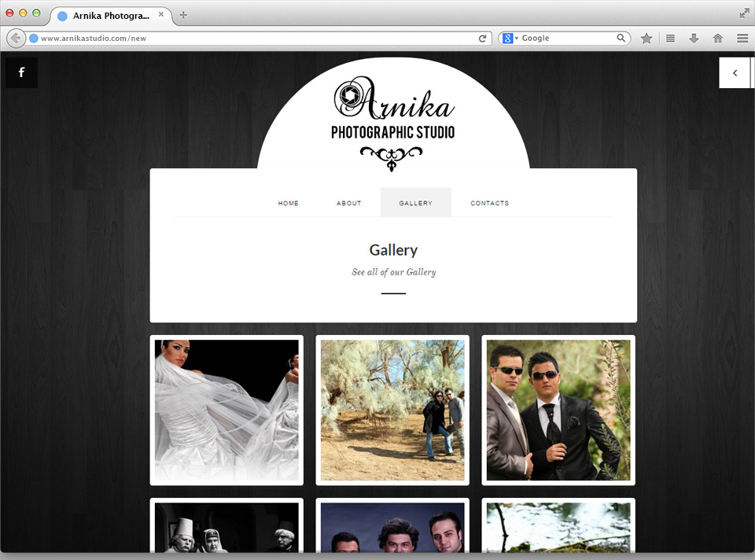Image resolution: width=755 pixels, height=560 pixels.
Task: Enter fullscreen with the expand arrows icon
Action: (744, 13)
